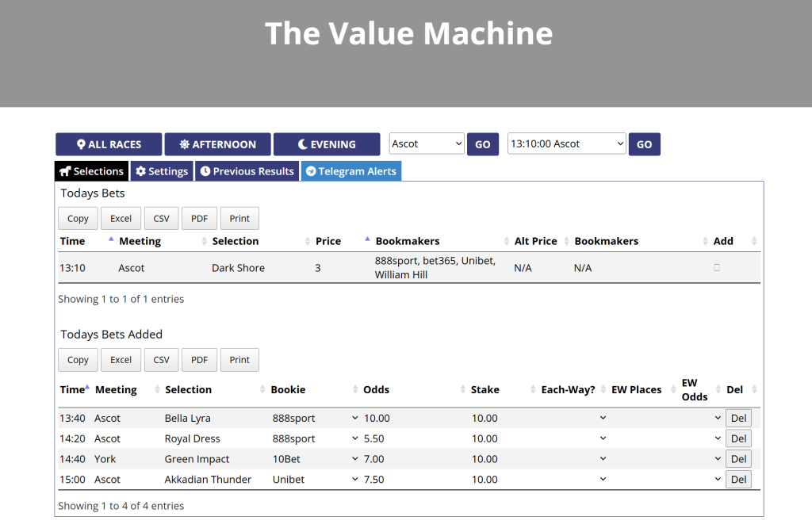Click the sort icon on the Stake column
This screenshot has height=532, width=812.
[x=534, y=389]
